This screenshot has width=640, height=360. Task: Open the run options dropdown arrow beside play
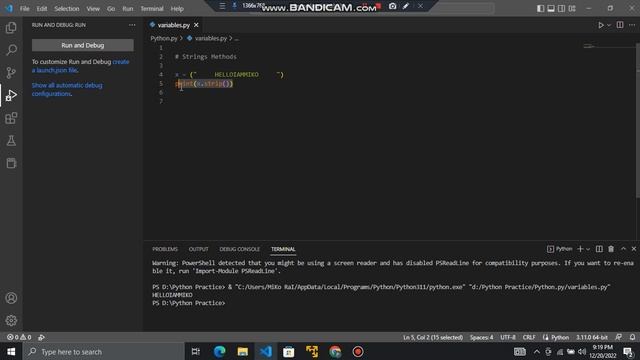[x=609, y=25]
